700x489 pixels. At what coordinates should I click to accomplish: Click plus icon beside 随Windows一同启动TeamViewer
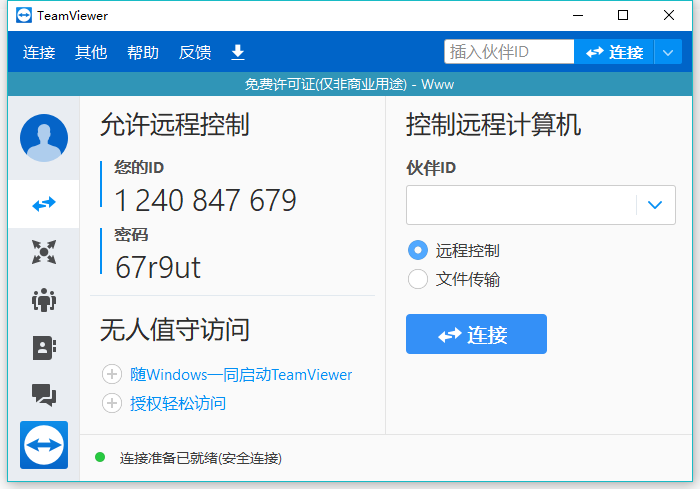[112, 374]
